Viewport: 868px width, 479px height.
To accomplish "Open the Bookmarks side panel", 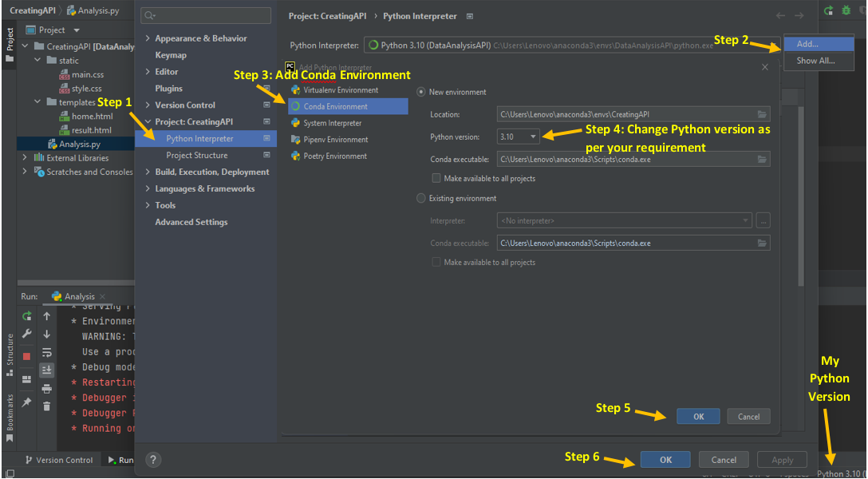I will pyautogui.click(x=10, y=418).
